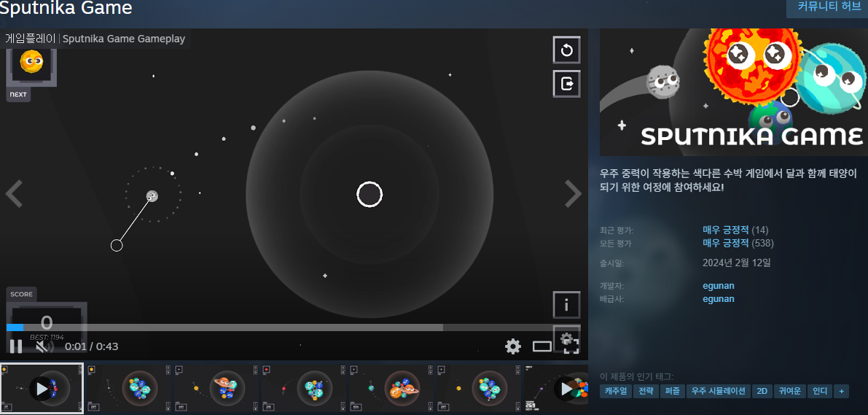Open developer egunan link
Image resolution: width=868 pixels, height=415 pixels.
pyautogui.click(x=719, y=286)
